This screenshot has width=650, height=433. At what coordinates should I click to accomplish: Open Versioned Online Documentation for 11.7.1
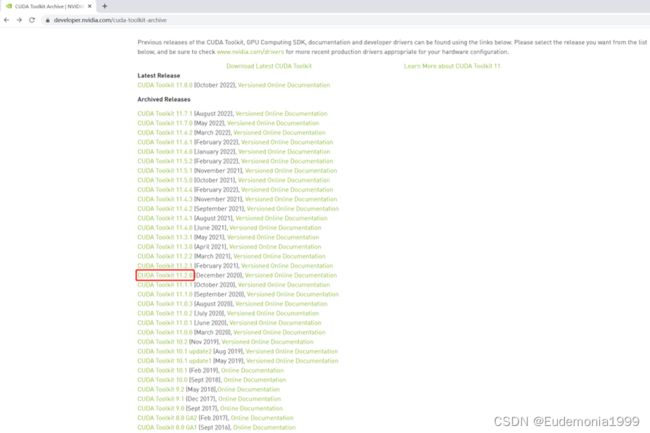(281, 114)
